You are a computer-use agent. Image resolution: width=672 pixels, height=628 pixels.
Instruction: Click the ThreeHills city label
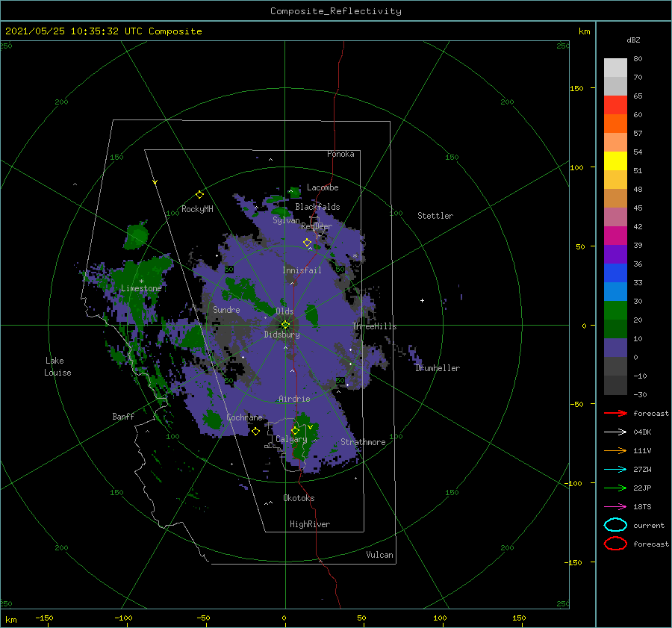(x=375, y=326)
